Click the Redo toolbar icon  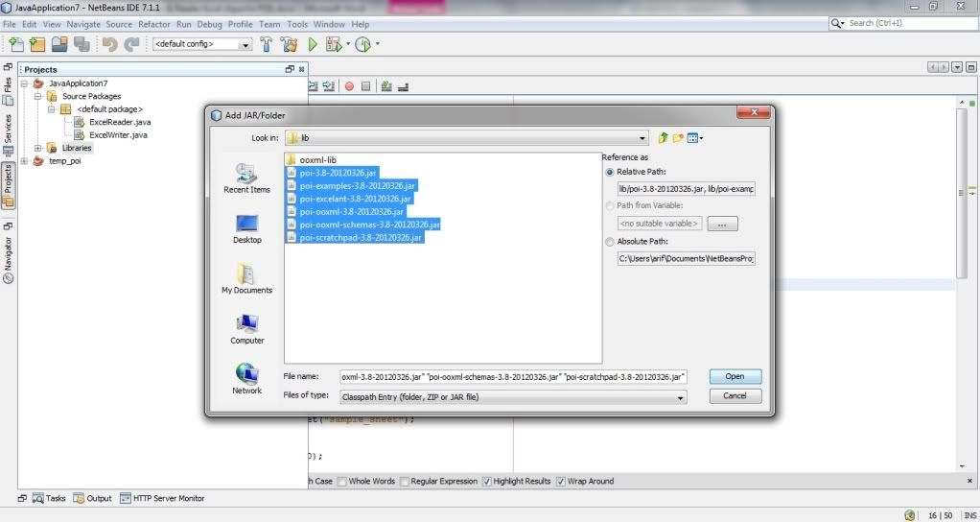tap(131, 44)
